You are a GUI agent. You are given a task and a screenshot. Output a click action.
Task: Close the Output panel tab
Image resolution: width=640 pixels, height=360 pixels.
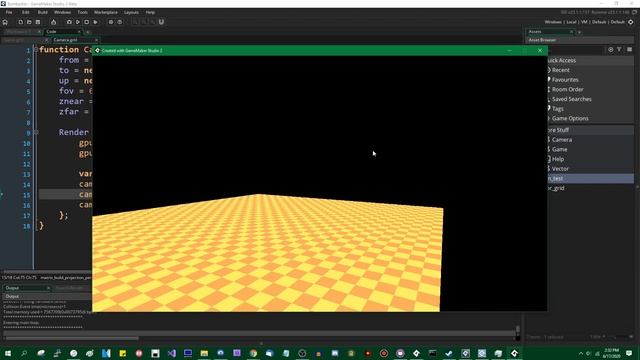[48, 288]
